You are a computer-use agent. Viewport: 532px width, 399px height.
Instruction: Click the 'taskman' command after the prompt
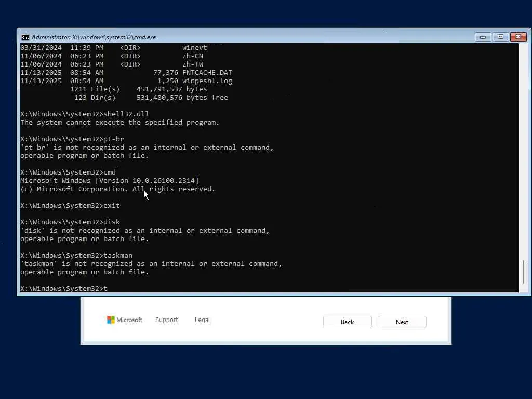[118, 256]
